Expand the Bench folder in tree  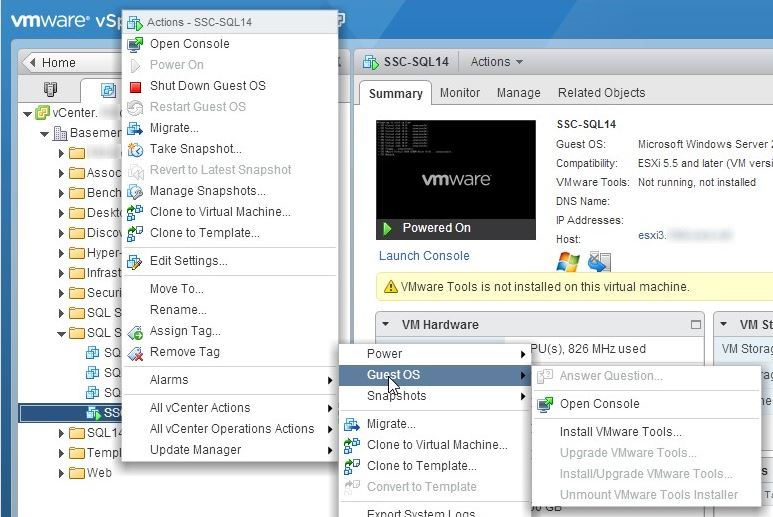click(x=61, y=193)
